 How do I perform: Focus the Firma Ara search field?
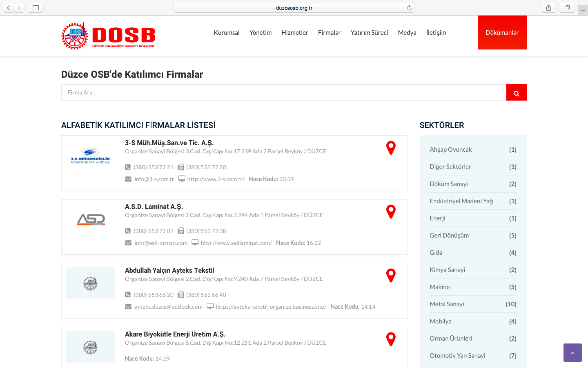point(284,92)
